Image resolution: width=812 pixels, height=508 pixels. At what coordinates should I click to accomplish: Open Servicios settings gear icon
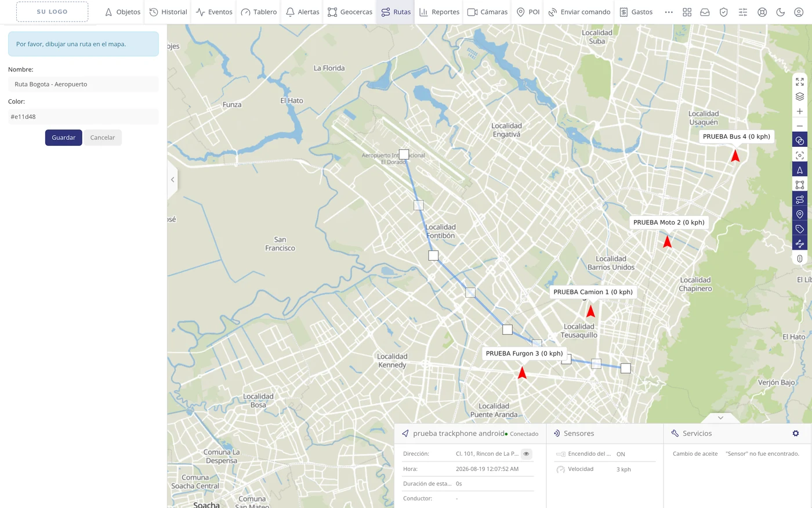click(x=796, y=434)
